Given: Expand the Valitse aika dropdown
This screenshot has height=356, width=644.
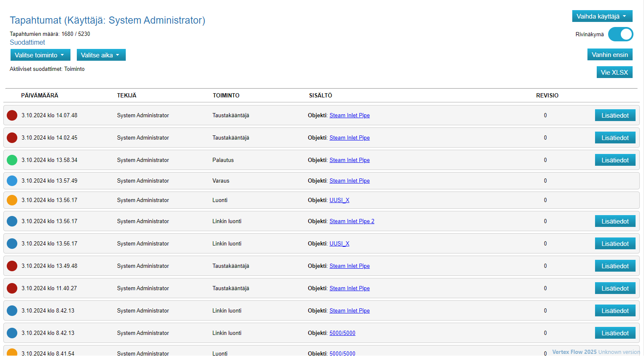Looking at the screenshot, I should coord(101,55).
